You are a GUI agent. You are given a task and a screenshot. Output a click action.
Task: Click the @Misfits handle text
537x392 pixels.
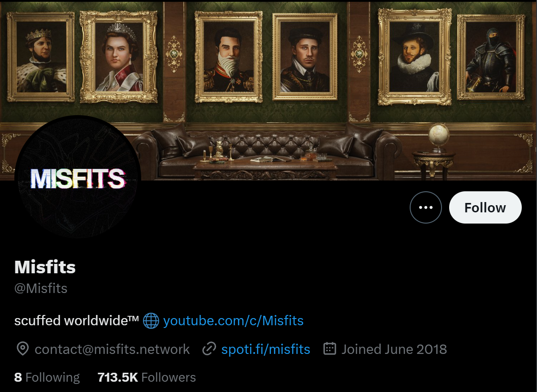pyautogui.click(x=41, y=288)
